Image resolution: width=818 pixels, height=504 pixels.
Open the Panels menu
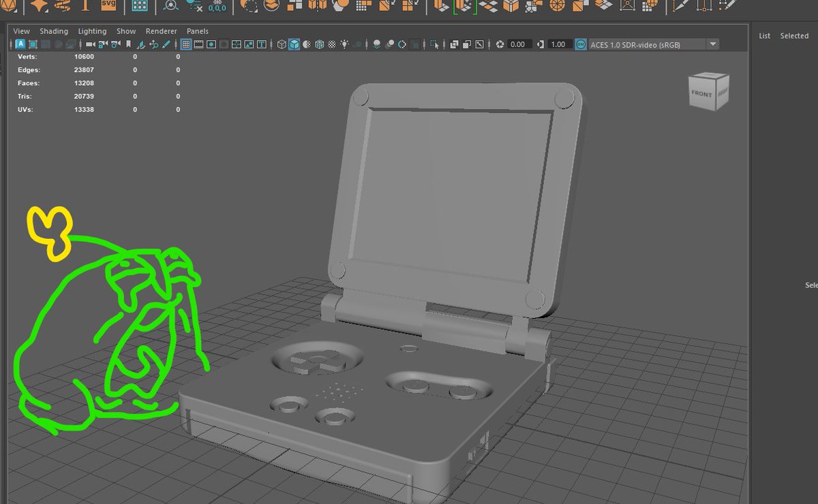point(198,31)
